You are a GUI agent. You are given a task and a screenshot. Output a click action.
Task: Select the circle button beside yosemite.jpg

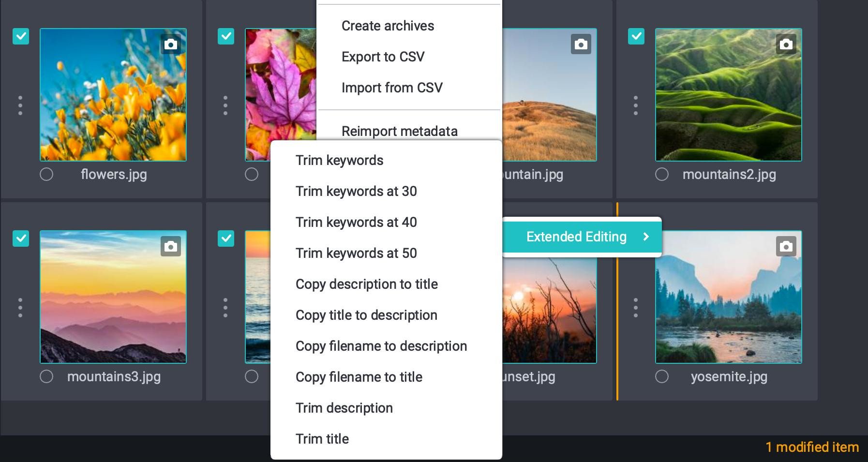(x=662, y=376)
